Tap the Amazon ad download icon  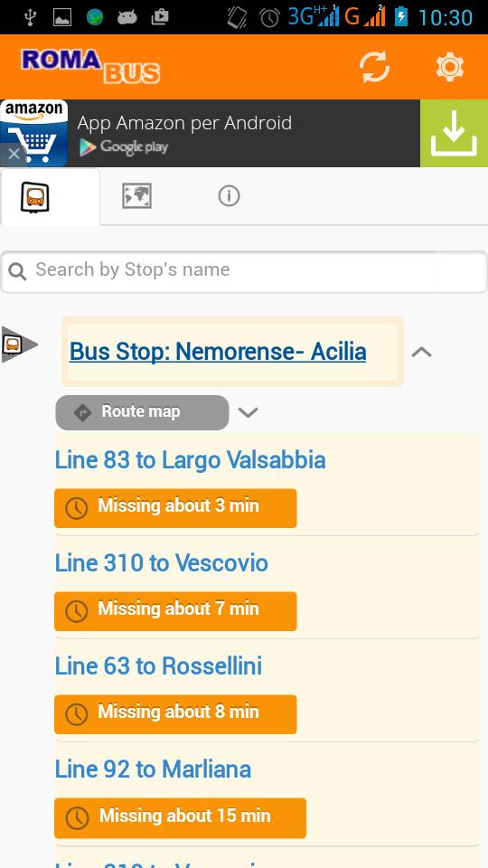454,133
